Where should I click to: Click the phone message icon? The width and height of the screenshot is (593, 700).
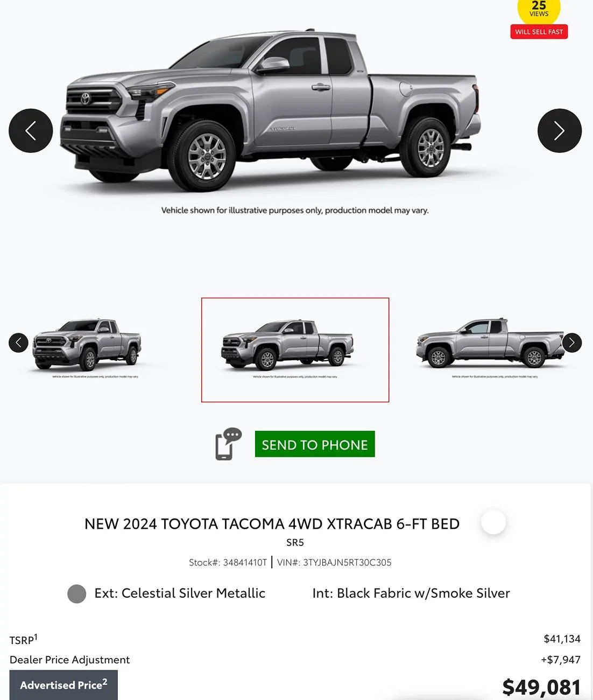[228, 444]
